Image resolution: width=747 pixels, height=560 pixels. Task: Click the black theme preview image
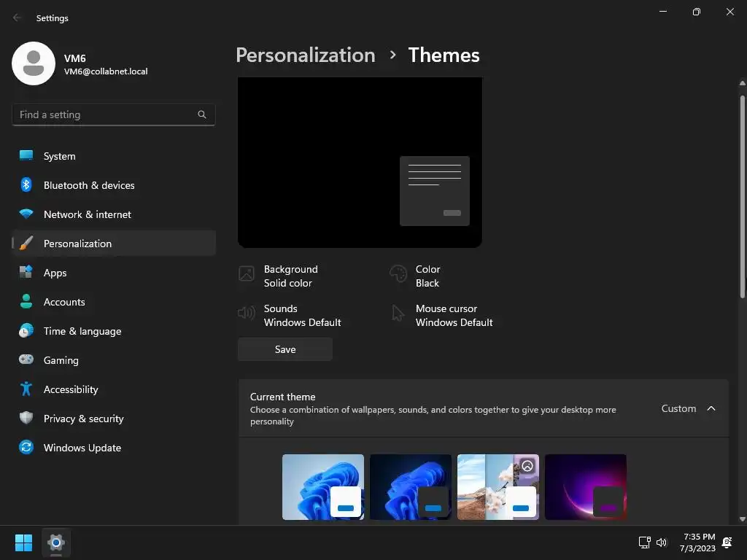(360, 162)
